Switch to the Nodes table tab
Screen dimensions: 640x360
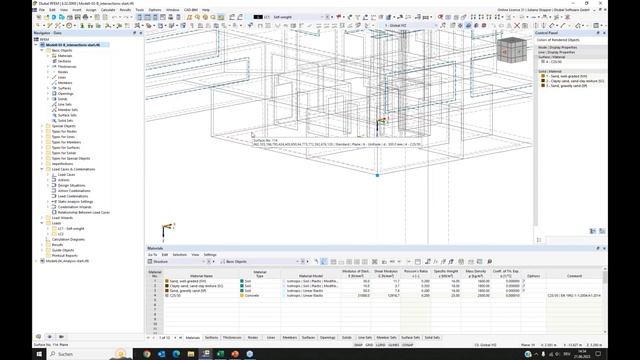253,338
